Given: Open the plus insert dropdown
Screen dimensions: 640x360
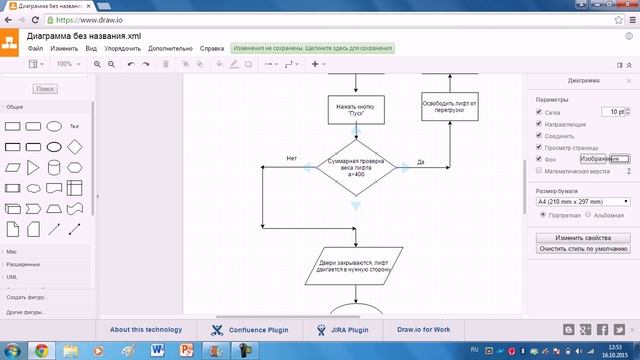Looking at the screenshot, I should click(x=318, y=64).
